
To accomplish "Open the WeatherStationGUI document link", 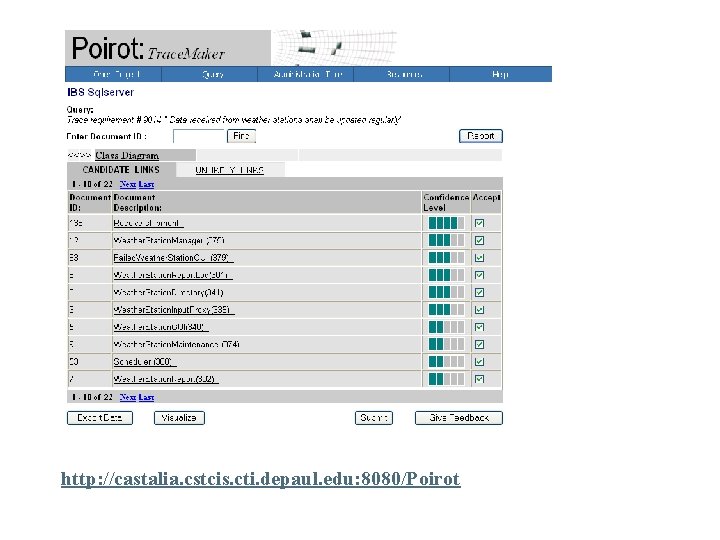I will [161, 327].
